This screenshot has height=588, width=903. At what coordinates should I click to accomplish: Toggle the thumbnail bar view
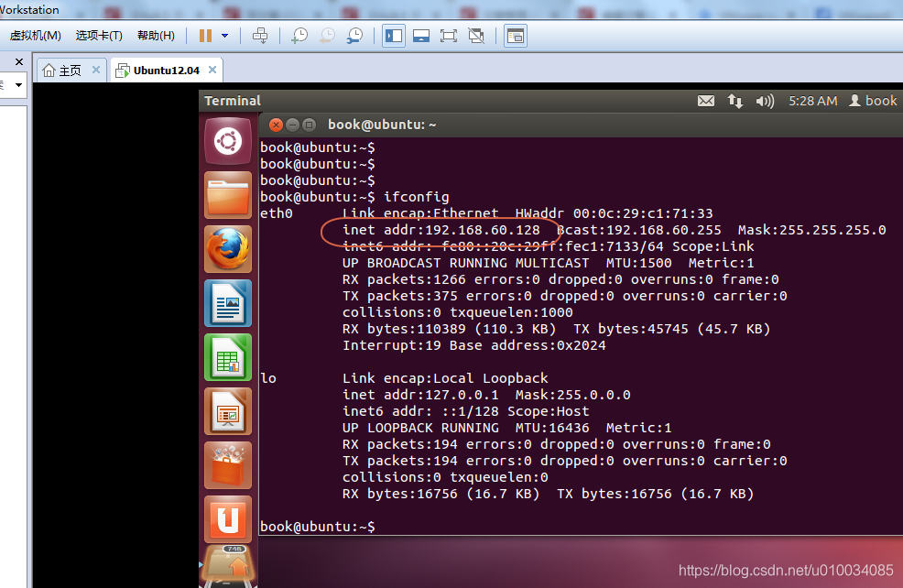421,36
